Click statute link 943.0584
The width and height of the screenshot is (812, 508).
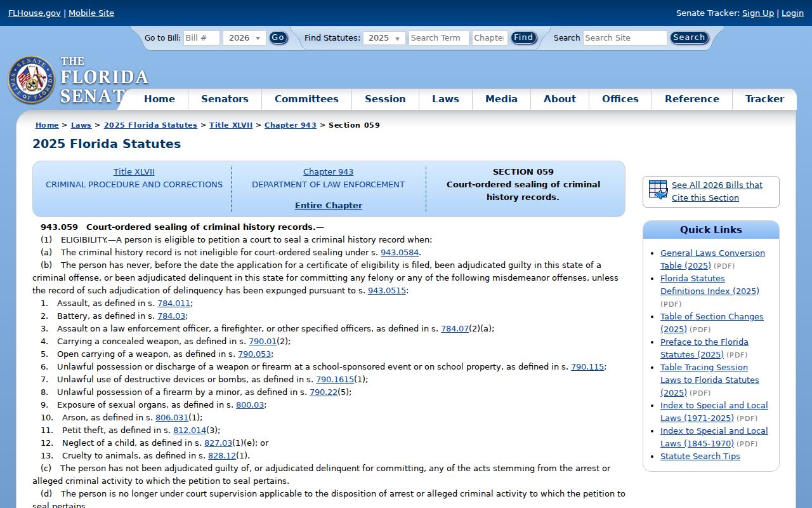click(x=400, y=253)
